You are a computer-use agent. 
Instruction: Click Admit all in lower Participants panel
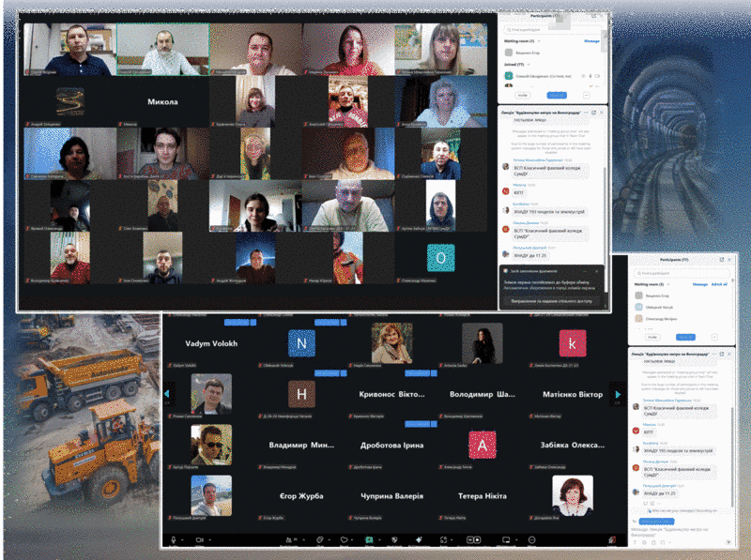coord(719,282)
